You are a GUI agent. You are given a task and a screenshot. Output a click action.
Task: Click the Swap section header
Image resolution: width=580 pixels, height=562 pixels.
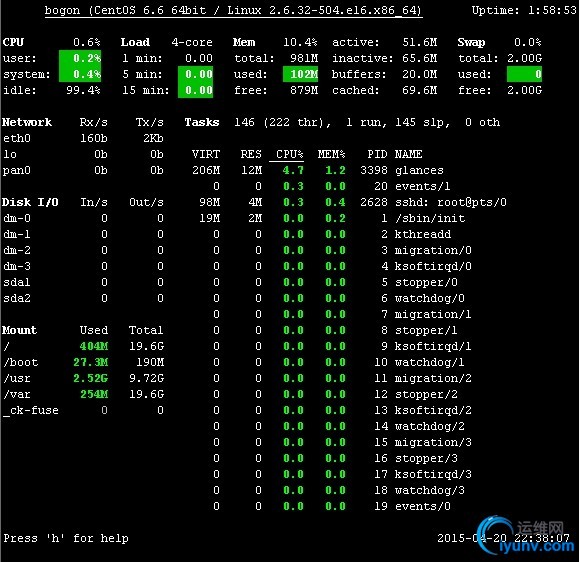tap(471, 42)
